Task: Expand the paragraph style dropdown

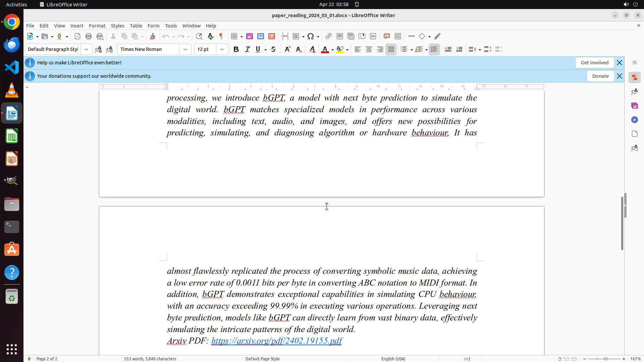Action: pyautogui.click(x=87, y=49)
